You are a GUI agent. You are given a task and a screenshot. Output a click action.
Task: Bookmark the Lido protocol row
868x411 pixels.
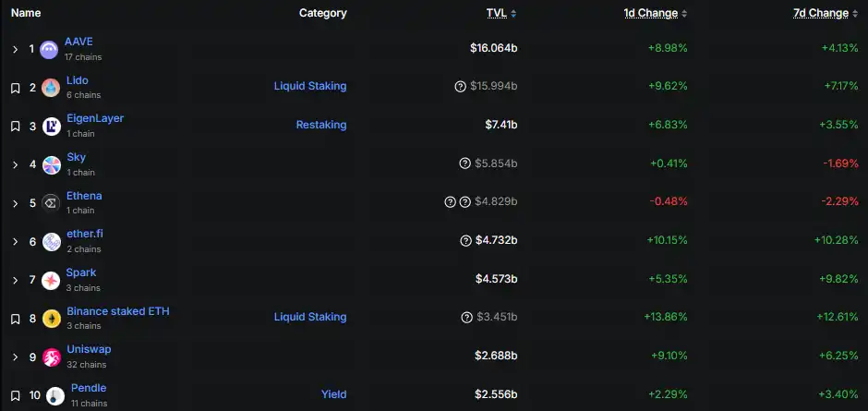15,88
